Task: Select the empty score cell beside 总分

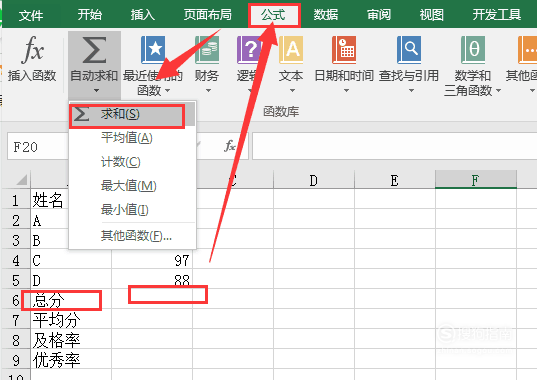Action: coord(152,300)
